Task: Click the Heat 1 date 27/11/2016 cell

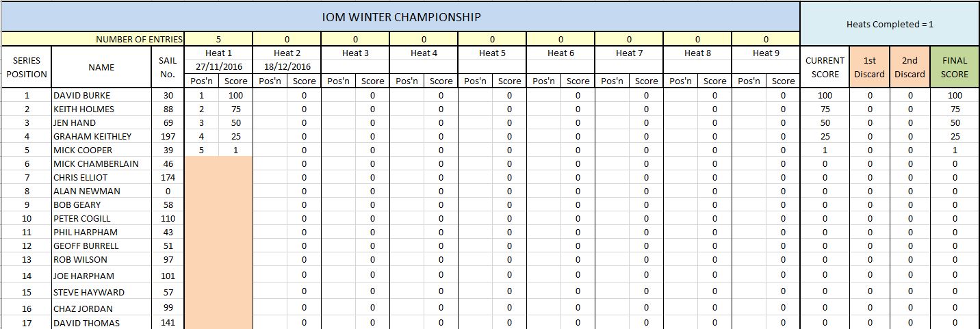Action: 218,66
